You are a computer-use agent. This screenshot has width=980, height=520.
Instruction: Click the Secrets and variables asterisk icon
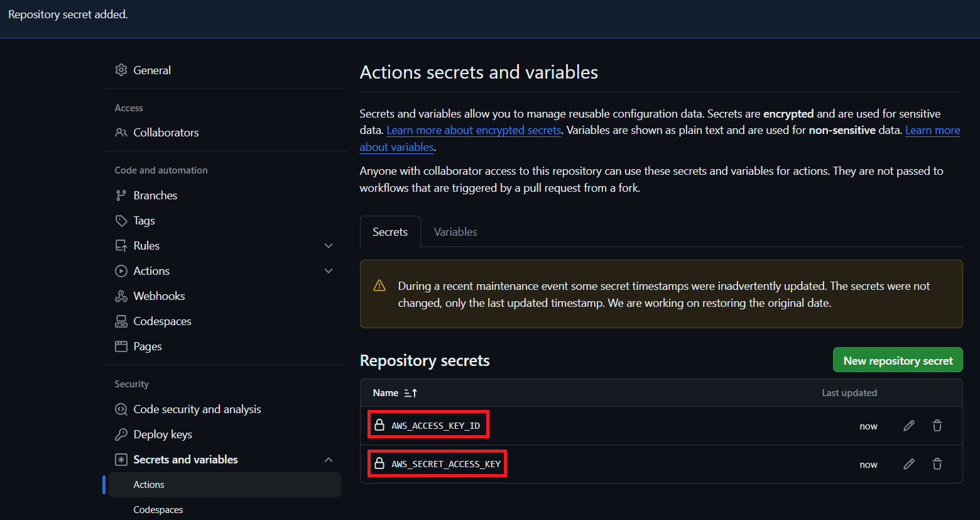[x=121, y=460]
